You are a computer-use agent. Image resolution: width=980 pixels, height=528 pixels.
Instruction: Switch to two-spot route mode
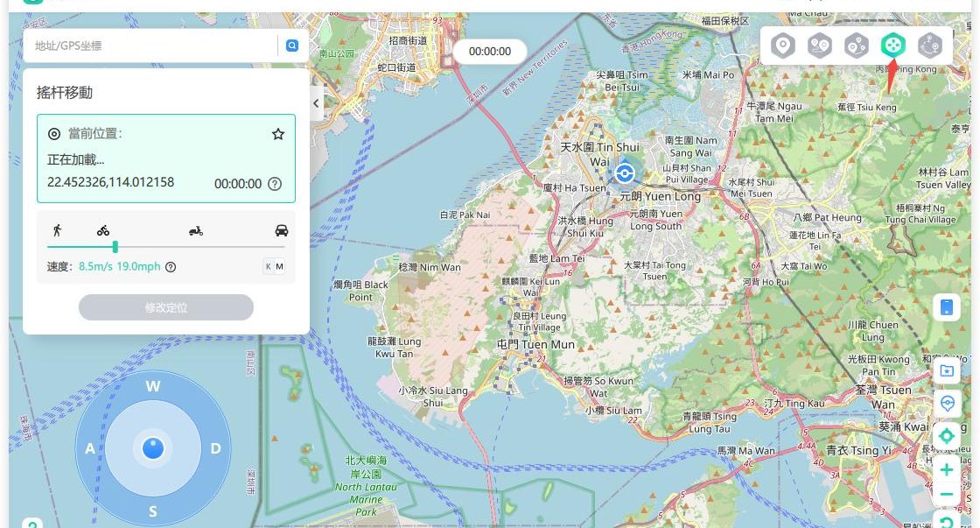[x=819, y=45]
